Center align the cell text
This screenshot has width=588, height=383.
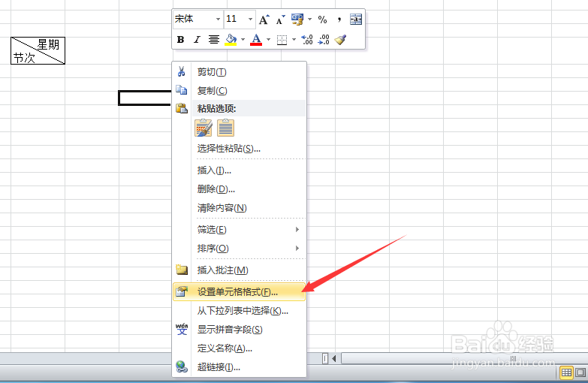214,39
